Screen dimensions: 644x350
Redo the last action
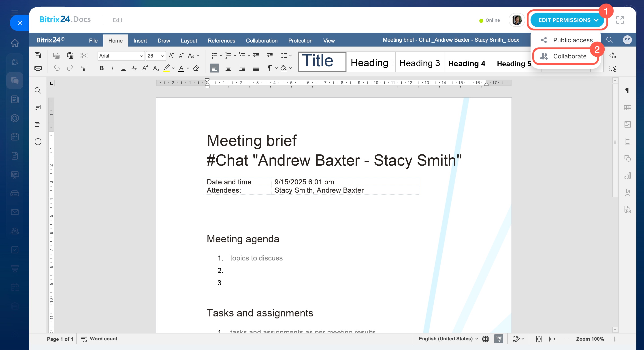coord(70,68)
